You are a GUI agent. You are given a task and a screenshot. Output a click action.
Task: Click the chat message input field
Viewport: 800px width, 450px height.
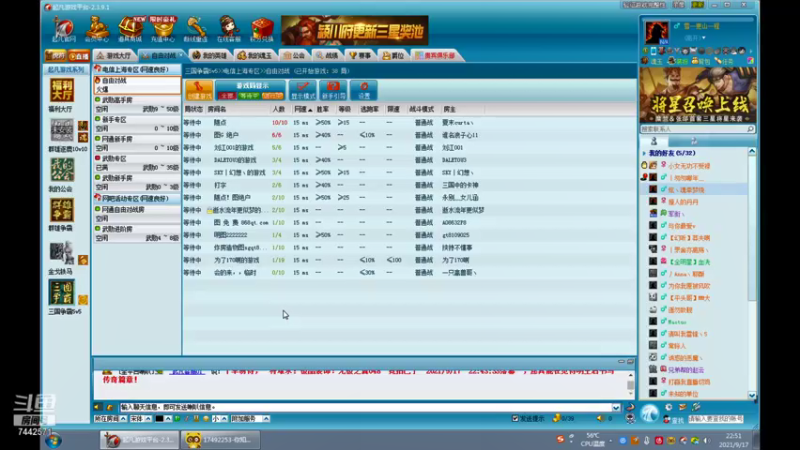coord(365,407)
